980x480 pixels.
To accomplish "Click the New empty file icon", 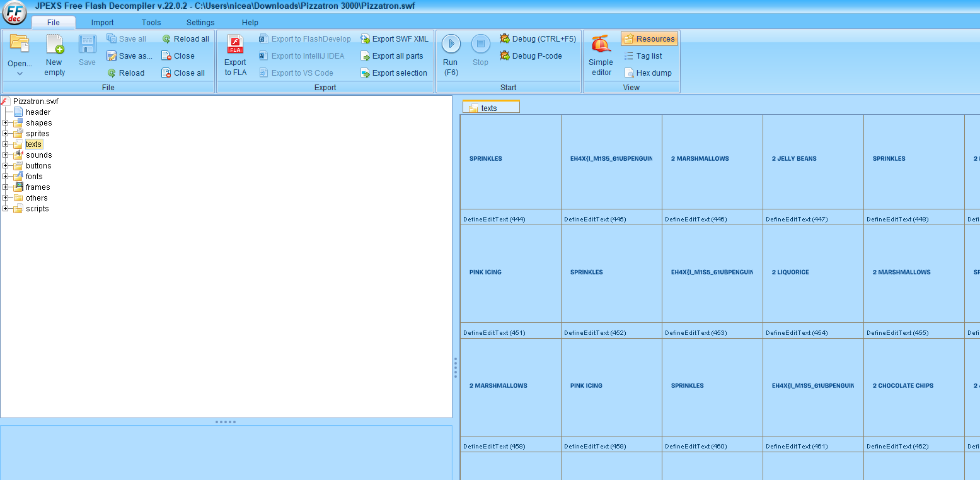I will pos(55,45).
